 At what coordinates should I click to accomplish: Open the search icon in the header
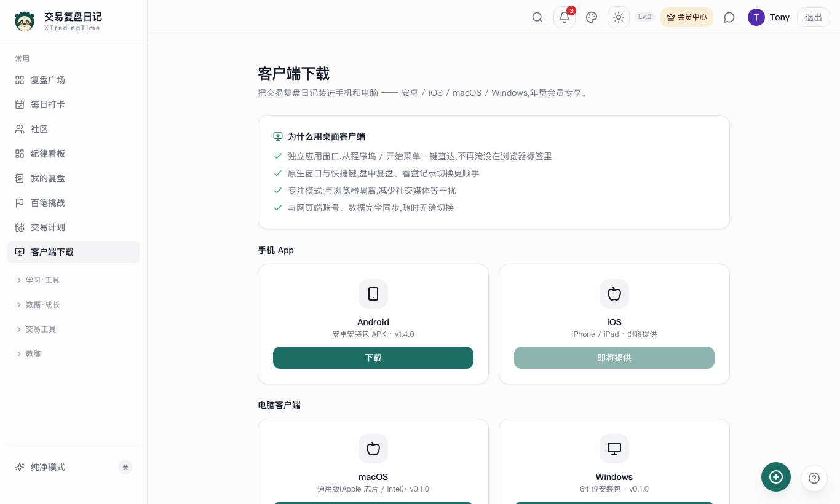(537, 17)
